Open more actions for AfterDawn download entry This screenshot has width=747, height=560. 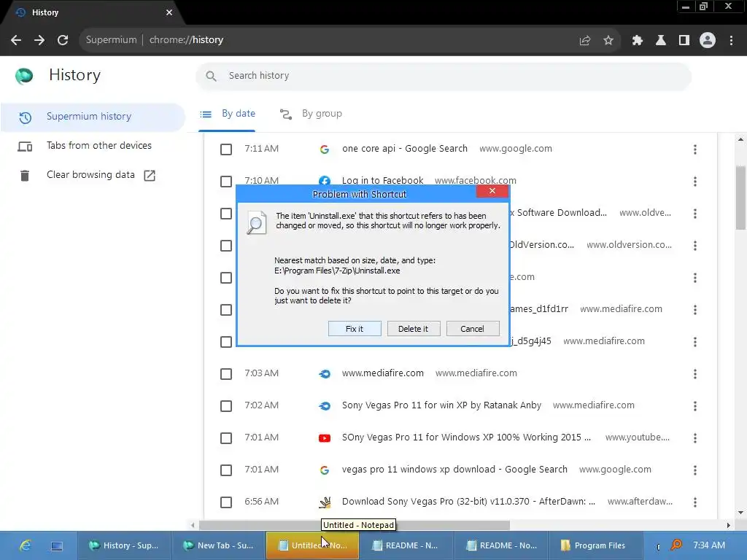(695, 502)
